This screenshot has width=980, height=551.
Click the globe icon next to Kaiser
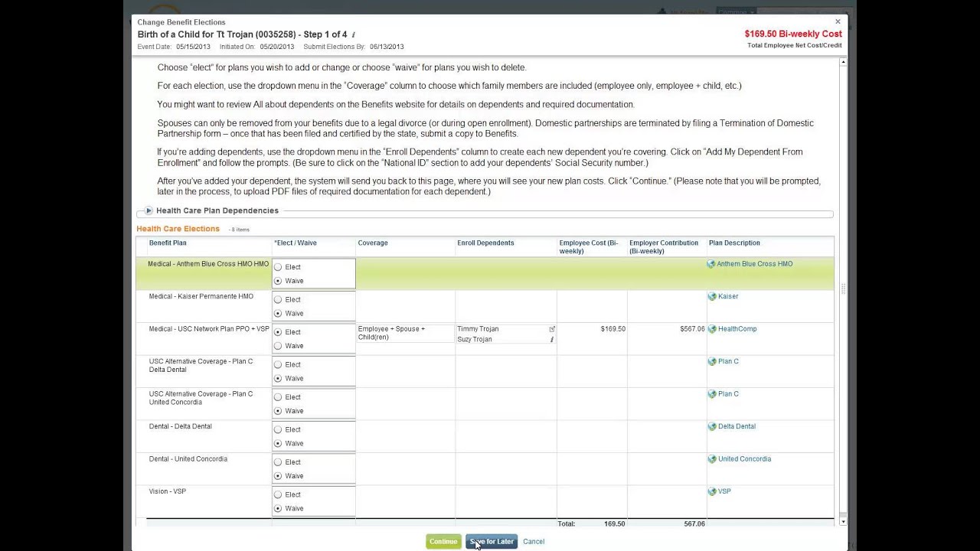point(712,297)
